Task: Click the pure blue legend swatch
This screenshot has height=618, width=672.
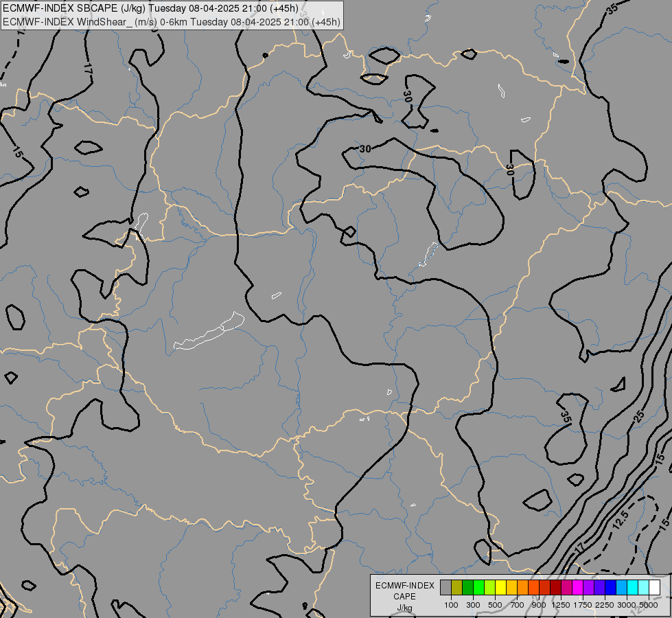Action: pos(611,587)
